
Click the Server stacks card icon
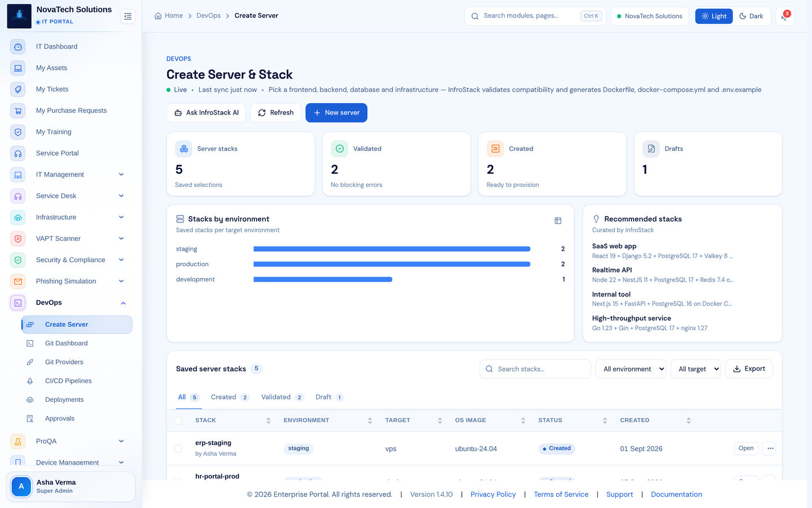coord(184,149)
